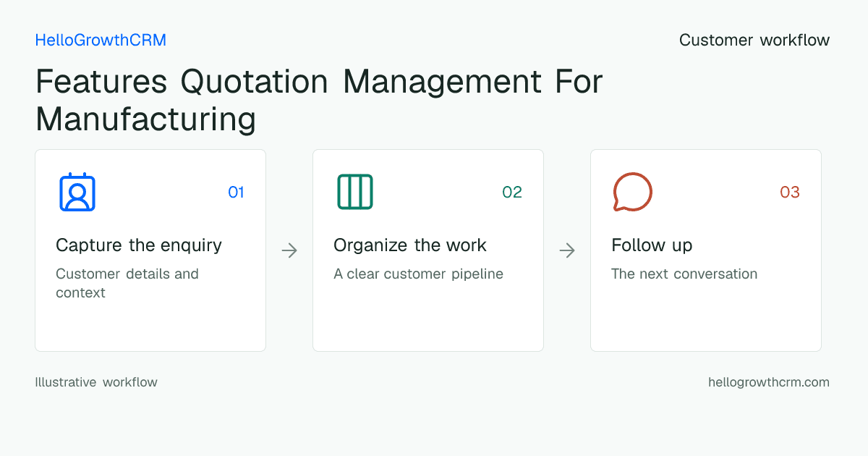
Task: Click the "Features Quotation Management For Manufacturing" headline
Action: [x=319, y=100]
